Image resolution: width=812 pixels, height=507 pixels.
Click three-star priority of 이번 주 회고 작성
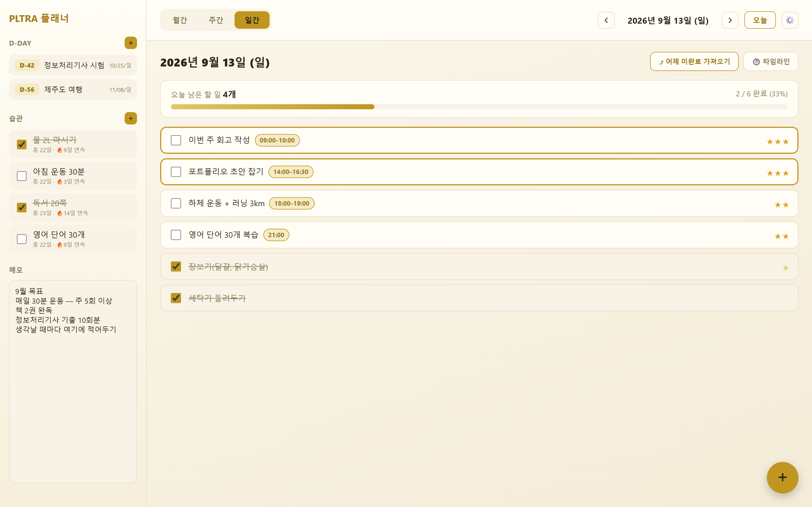click(777, 141)
